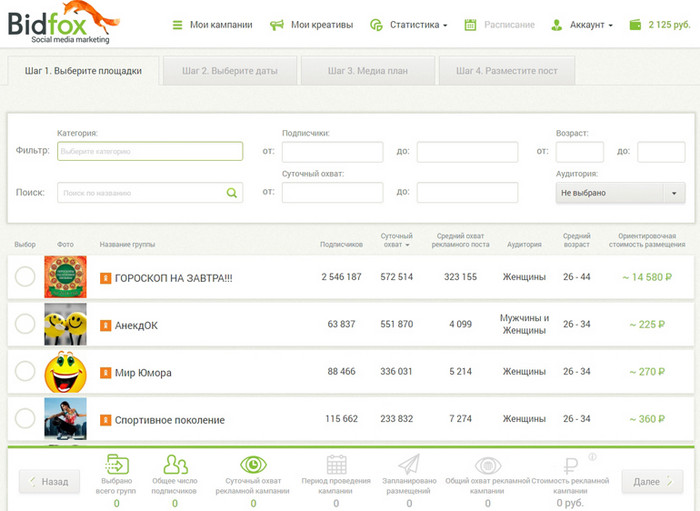Click the selected groups folder icon
Screen dimensions: 700x511
tap(117, 464)
